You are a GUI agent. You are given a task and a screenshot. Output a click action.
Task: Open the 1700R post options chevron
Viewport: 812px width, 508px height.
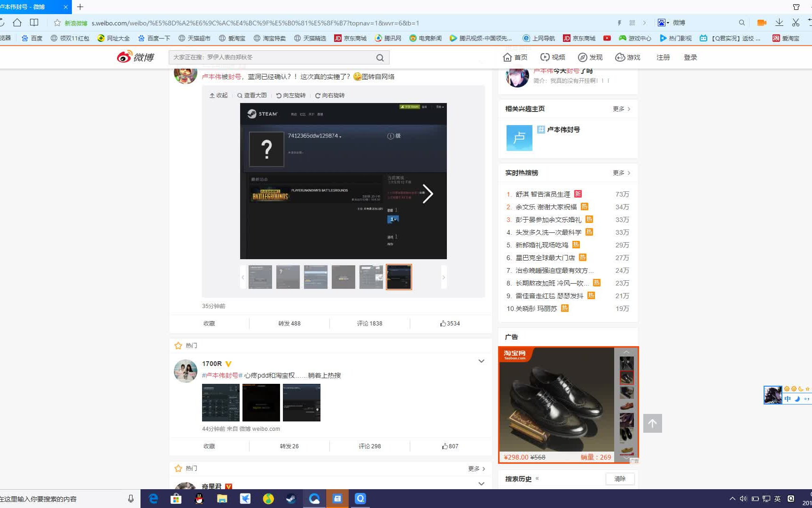[481, 361]
